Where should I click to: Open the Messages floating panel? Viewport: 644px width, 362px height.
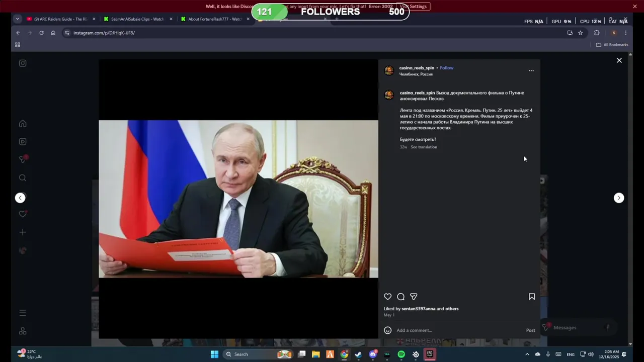tap(579, 328)
